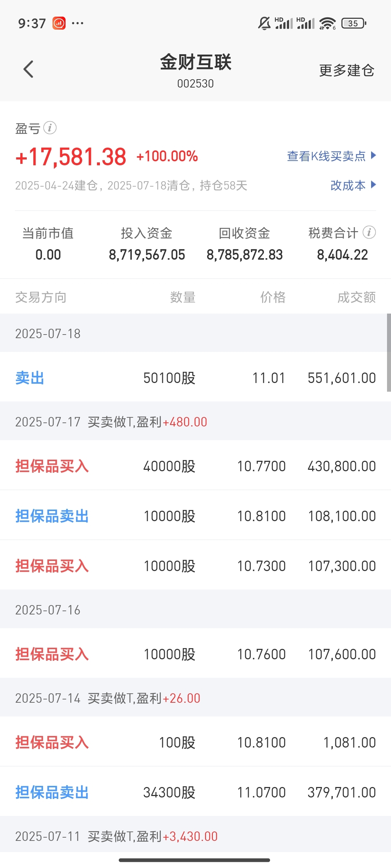Tap the stock name 金财互联
This screenshot has width=391, height=868.
coord(195,62)
